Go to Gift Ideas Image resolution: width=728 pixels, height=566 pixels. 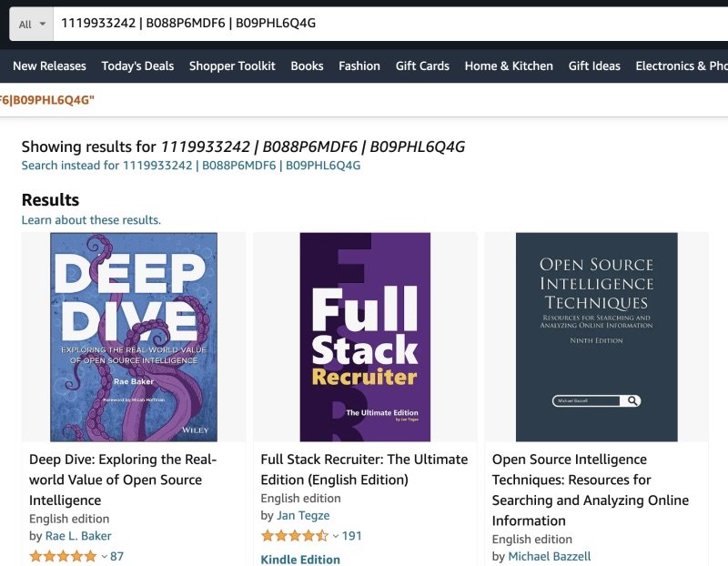pyautogui.click(x=594, y=66)
